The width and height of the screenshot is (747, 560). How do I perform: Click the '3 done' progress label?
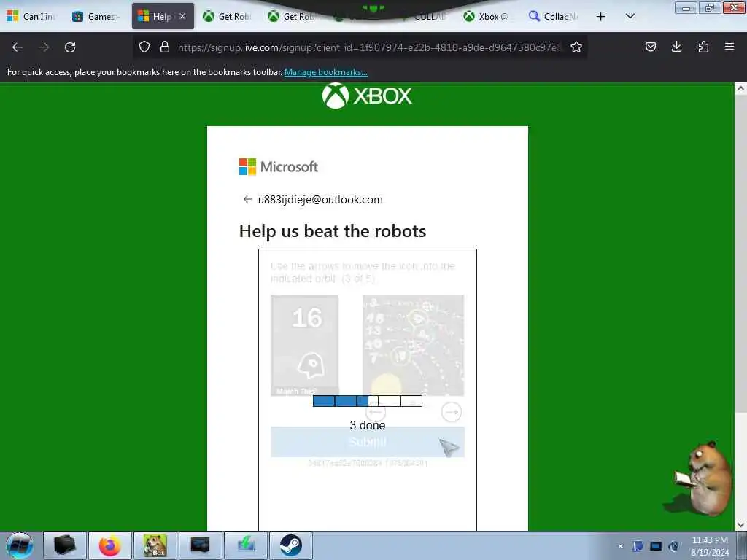click(x=368, y=425)
